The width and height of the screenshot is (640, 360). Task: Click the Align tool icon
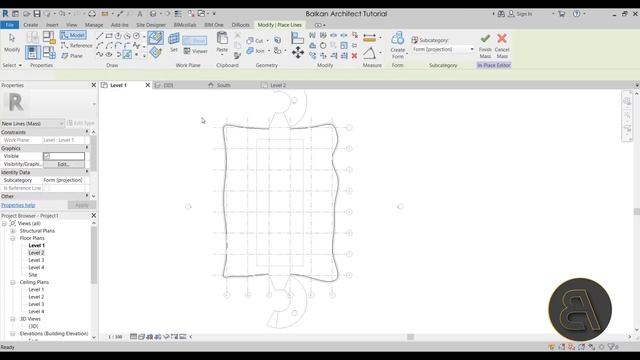tap(298, 38)
